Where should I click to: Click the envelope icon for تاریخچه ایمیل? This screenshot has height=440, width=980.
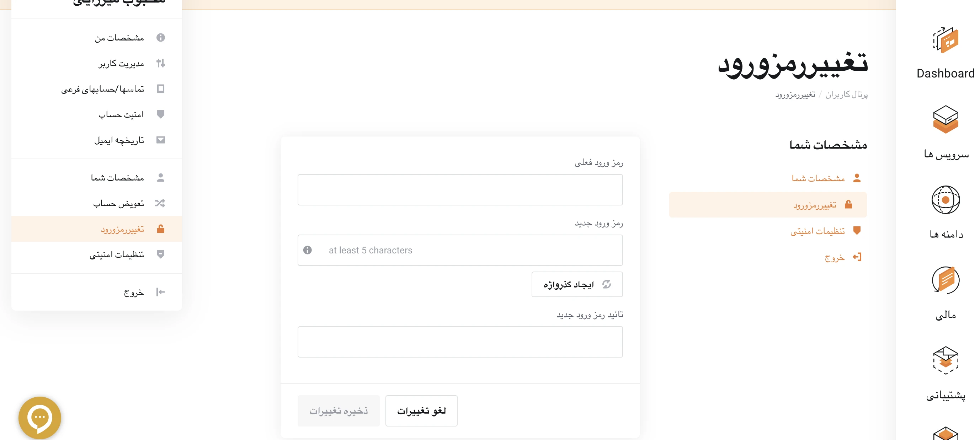(160, 140)
